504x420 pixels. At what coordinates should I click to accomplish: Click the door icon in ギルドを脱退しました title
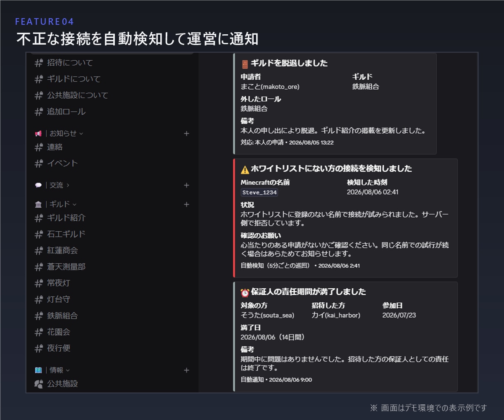coord(245,64)
